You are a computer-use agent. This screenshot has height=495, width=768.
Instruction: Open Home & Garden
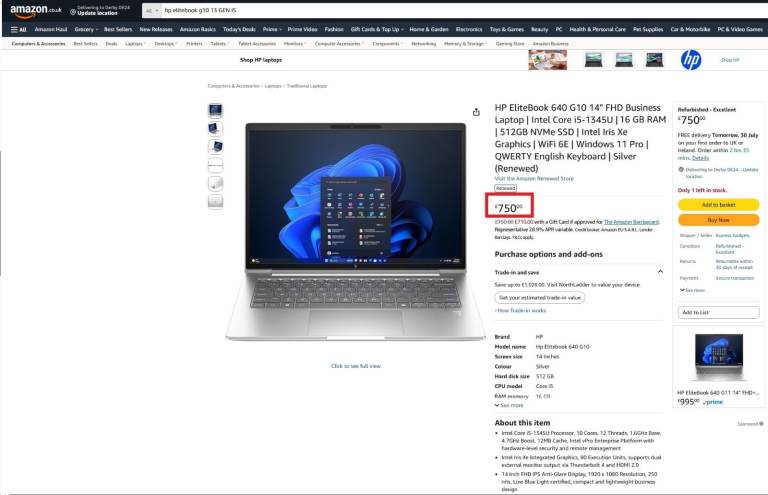(429, 29)
